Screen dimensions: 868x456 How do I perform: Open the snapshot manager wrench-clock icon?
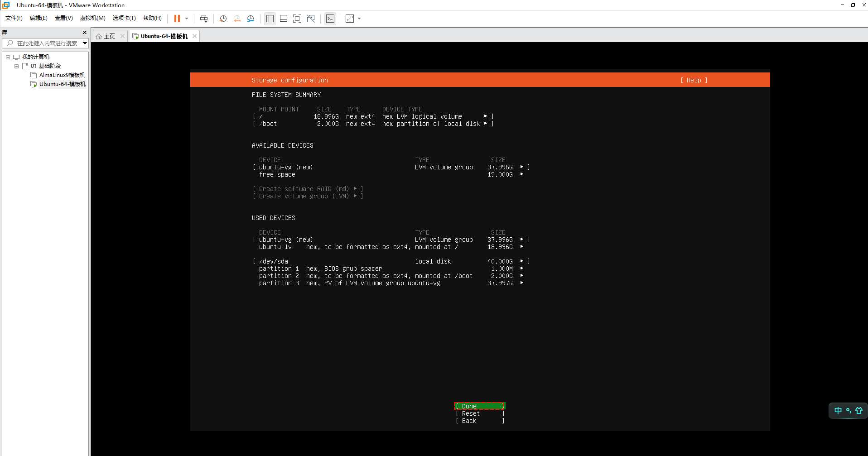coord(251,19)
